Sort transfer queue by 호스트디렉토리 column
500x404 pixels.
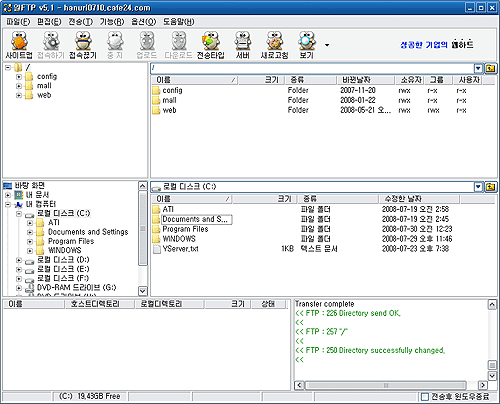99,304
